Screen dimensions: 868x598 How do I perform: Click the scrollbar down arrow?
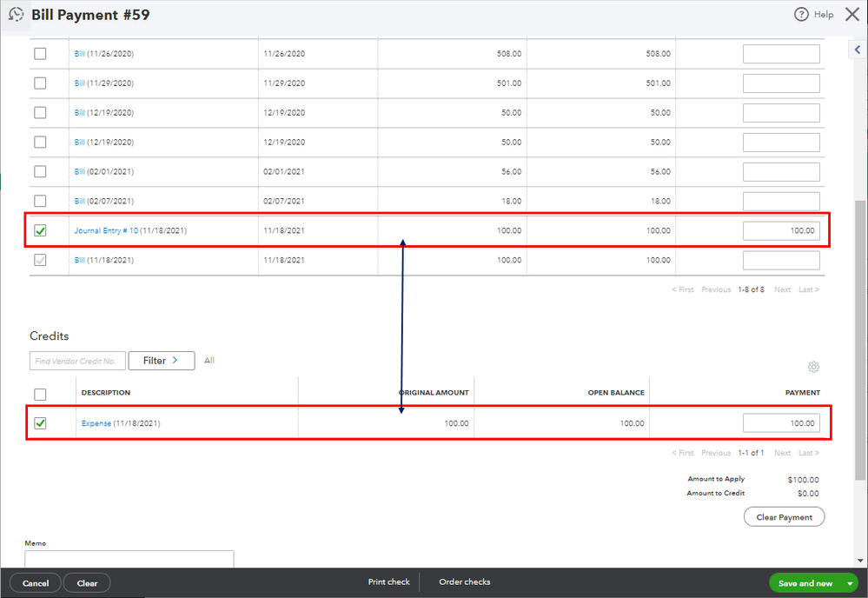[x=859, y=561]
